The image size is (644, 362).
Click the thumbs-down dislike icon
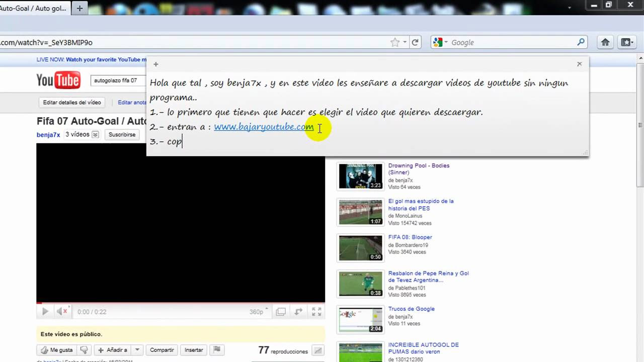click(x=85, y=350)
